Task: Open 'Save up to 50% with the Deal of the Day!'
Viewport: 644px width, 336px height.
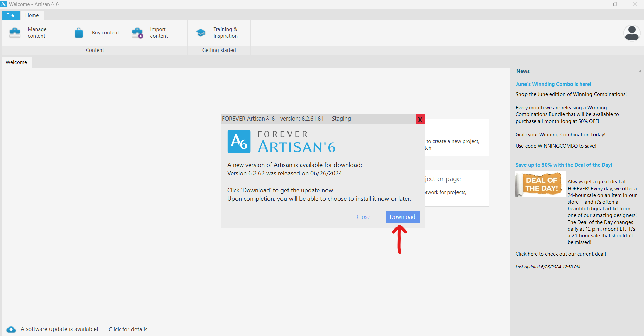Action: pos(564,165)
